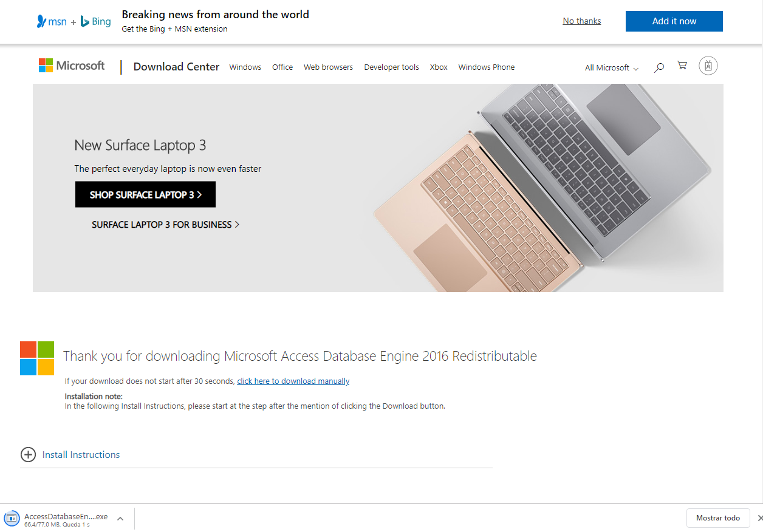The image size is (763, 532).
Task: Click the Thank you for downloading heading
Action: point(300,356)
